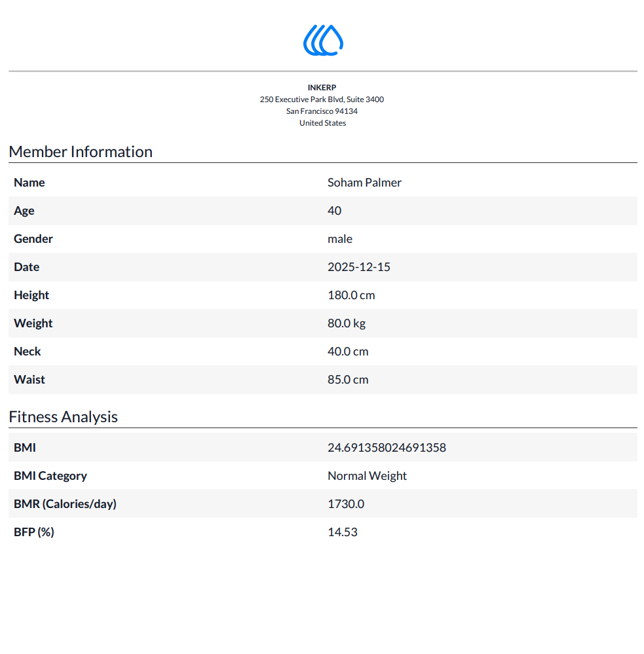Viewport: 644px width, 654px height.
Task: Click the 'BFP (%)' row label
Action: (x=34, y=532)
